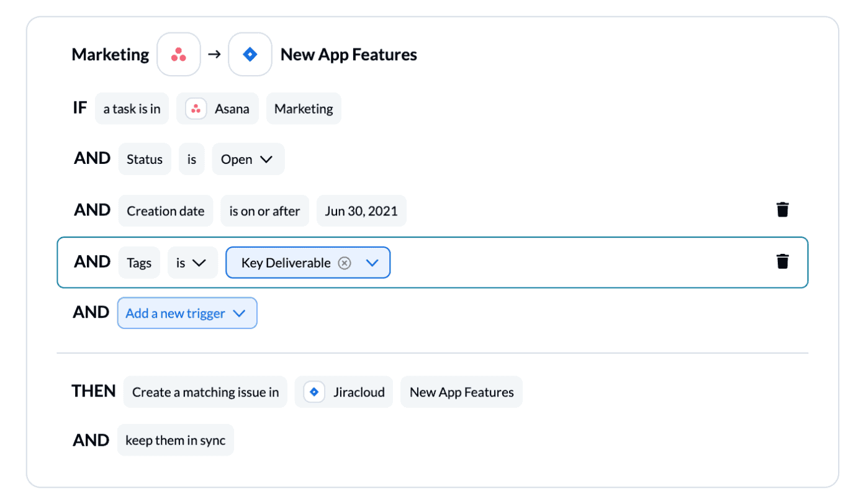Click New App Features chip in THEN row
Screen dimensions: 848x504
pos(461,392)
